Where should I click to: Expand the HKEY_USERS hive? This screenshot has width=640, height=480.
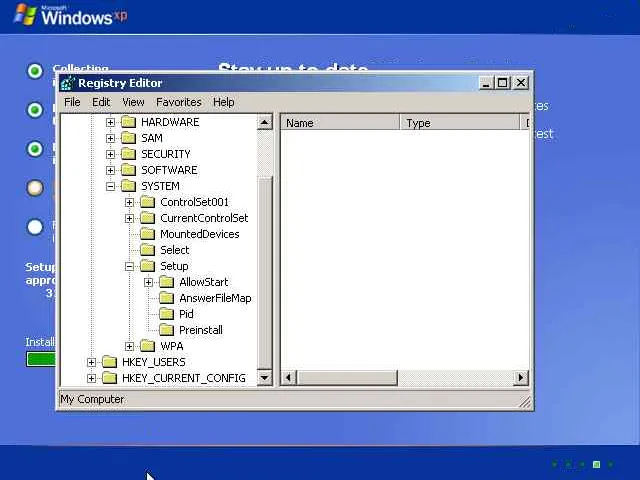point(91,362)
